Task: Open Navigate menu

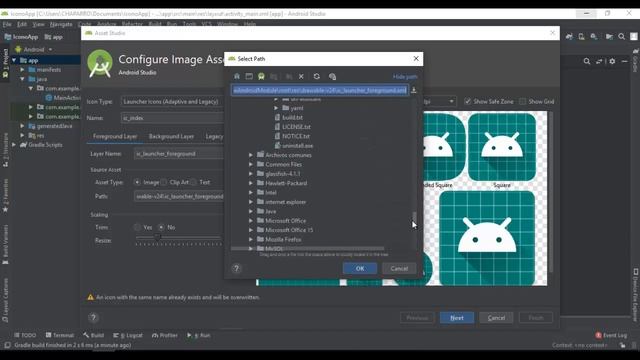Action: 61,24
